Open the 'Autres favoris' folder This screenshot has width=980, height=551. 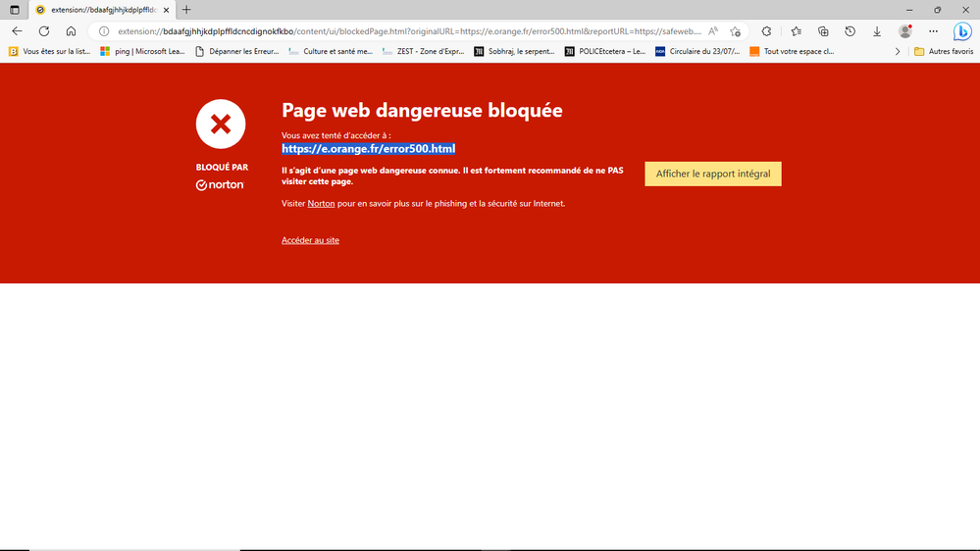tap(944, 51)
